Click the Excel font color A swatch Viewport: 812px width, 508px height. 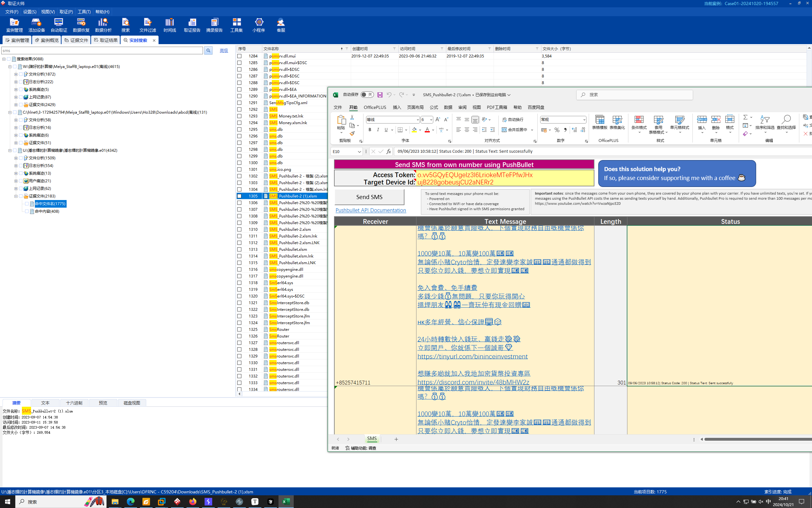(x=427, y=130)
